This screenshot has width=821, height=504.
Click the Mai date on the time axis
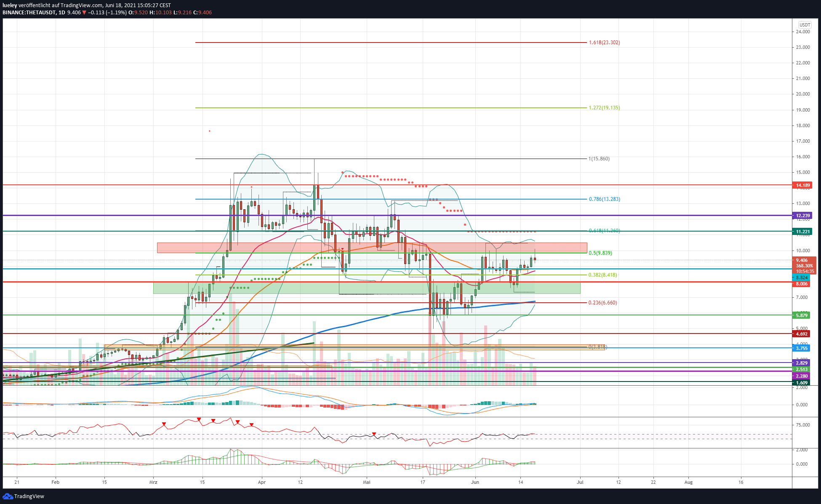(367, 482)
